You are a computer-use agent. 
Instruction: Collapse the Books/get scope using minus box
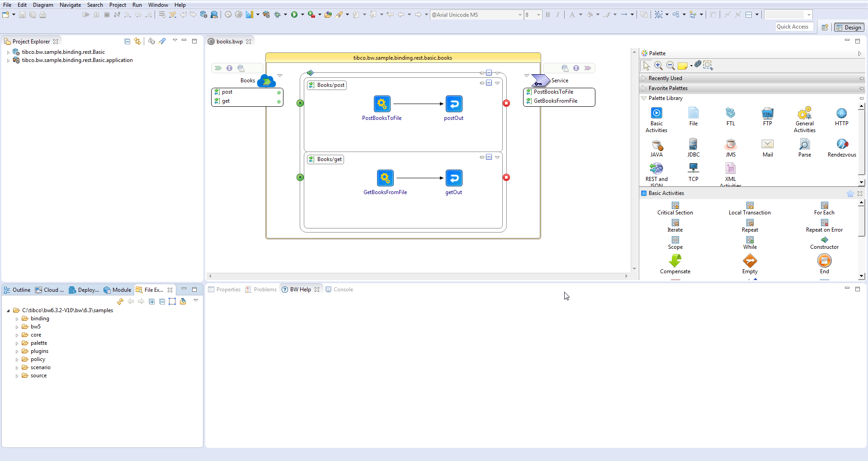489,157
